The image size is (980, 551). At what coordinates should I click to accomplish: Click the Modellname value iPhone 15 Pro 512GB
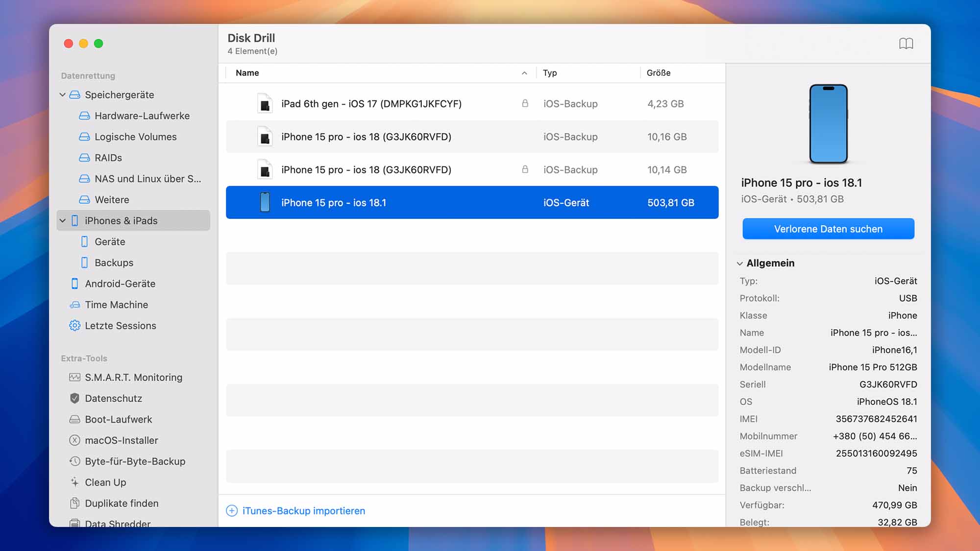coord(873,367)
